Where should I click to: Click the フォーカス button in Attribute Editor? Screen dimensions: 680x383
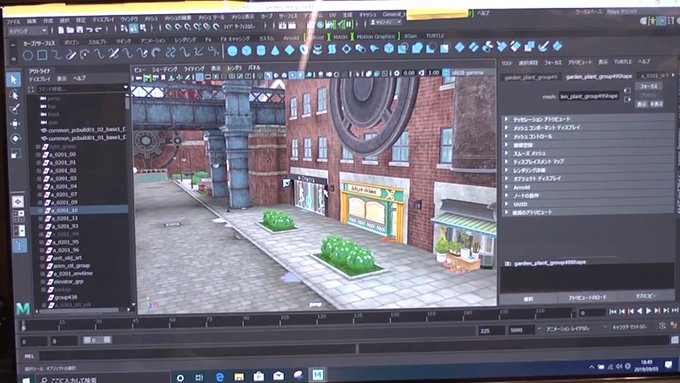click(649, 86)
